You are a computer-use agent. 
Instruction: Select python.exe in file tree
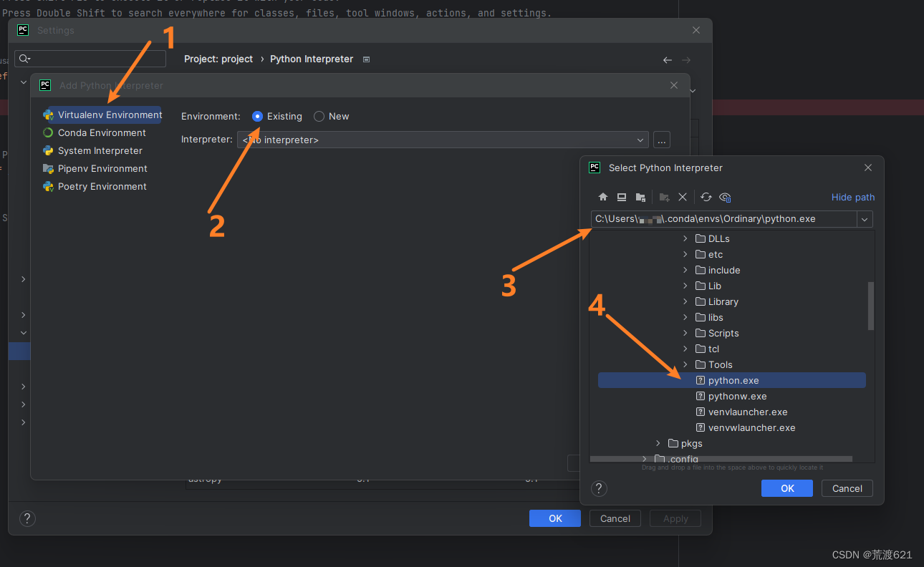[732, 380]
